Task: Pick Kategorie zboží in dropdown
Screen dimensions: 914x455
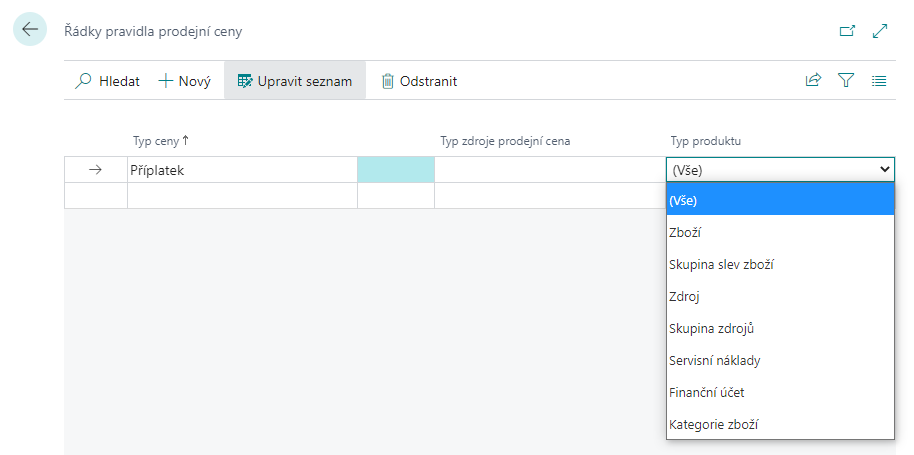Action: click(713, 424)
